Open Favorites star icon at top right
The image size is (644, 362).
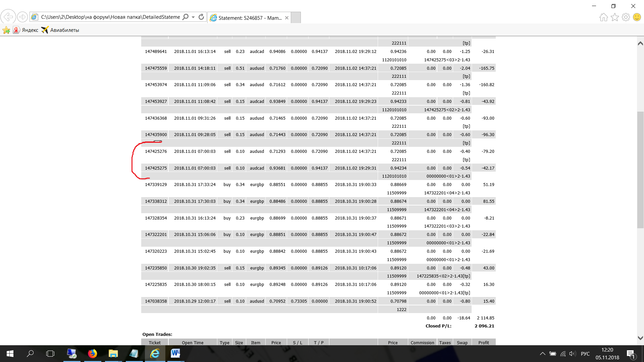tap(615, 17)
